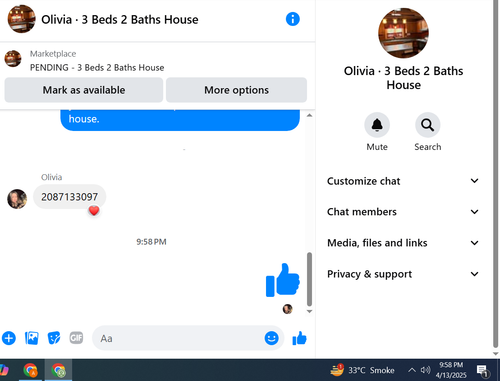Choose a sticker with the sticker icon
The image size is (500, 381).
[x=54, y=338]
